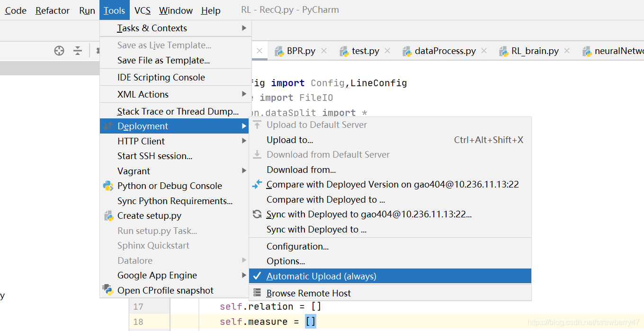Click the Python icon beside Python or Debug Console

108,186
